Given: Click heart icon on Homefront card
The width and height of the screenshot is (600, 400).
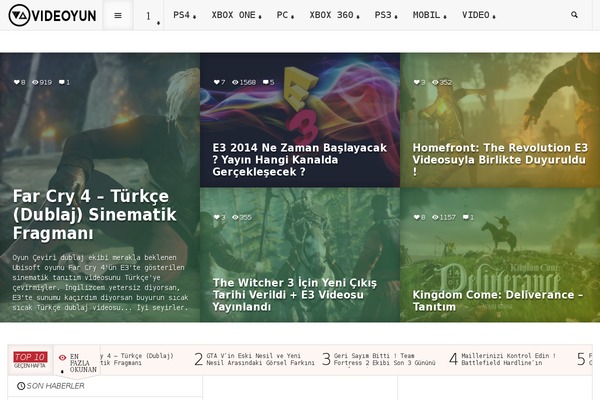Looking at the screenshot, I should (x=417, y=82).
